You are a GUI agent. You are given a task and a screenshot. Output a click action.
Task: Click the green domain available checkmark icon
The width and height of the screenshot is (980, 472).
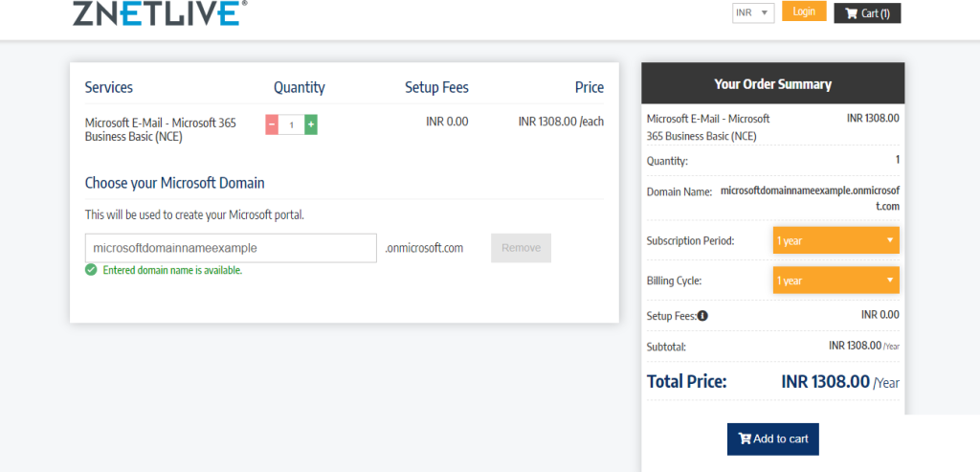pyautogui.click(x=91, y=270)
